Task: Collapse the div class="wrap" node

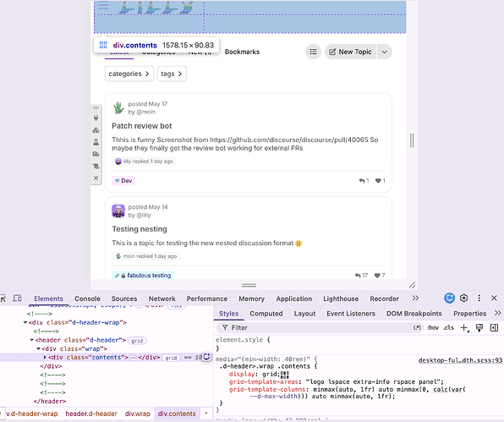Action: [38, 348]
